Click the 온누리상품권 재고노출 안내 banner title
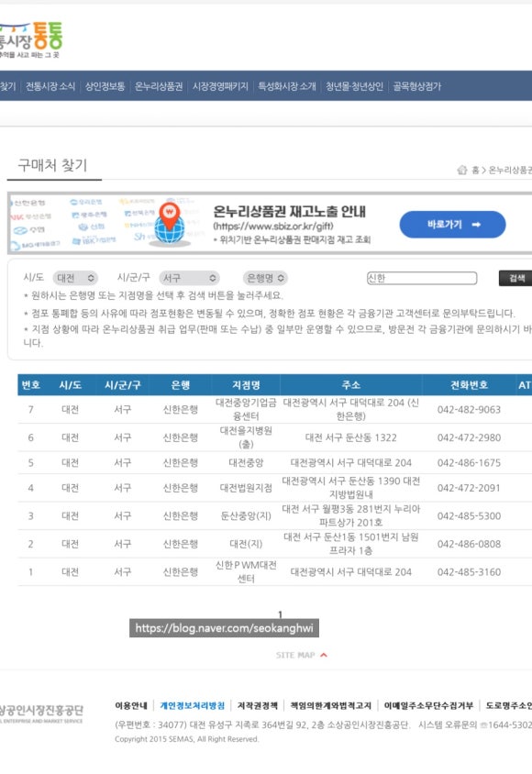This screenshot has height=774, width=532. tap(289, 212)
